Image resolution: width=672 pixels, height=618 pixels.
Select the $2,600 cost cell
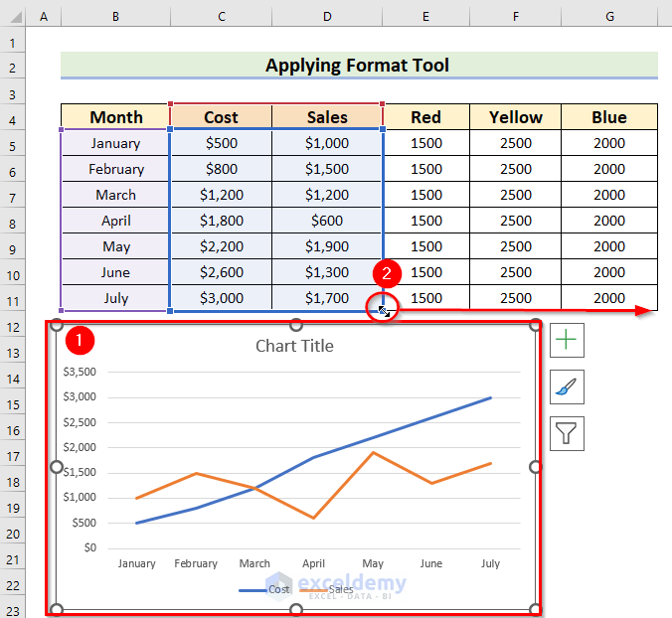tap(221, 272)
